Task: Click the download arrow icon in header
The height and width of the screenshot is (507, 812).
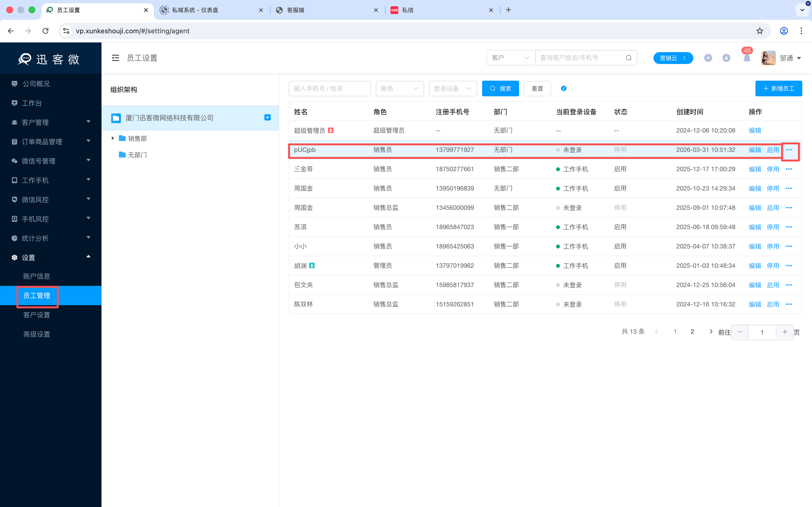Action: point(726,58)
